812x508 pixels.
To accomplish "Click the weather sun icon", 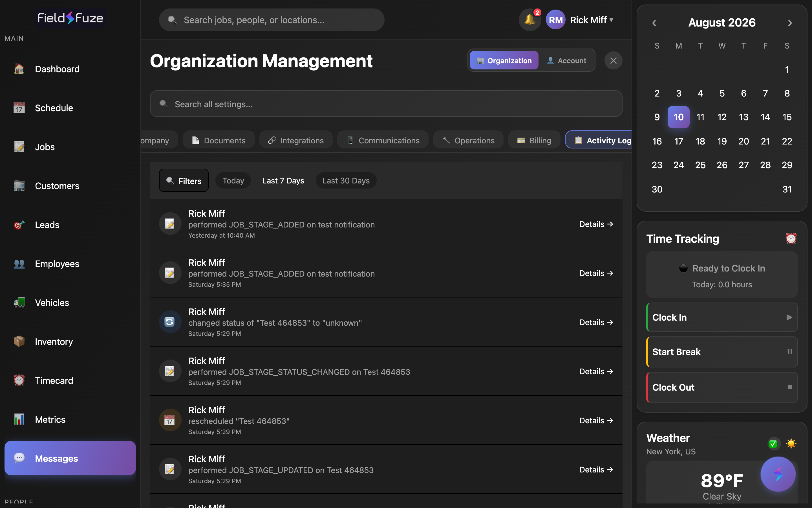I will pos(791,444).
